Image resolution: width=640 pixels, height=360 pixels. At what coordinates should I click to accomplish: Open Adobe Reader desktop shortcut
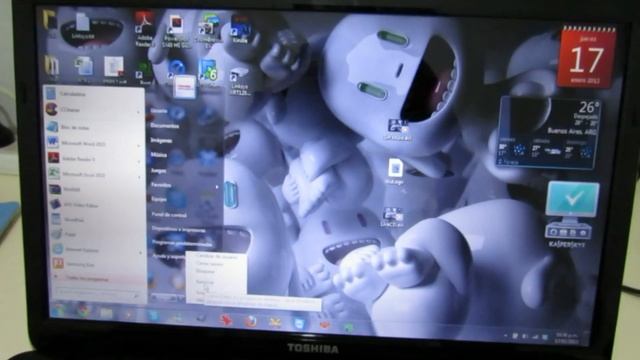tap(144, 29)
